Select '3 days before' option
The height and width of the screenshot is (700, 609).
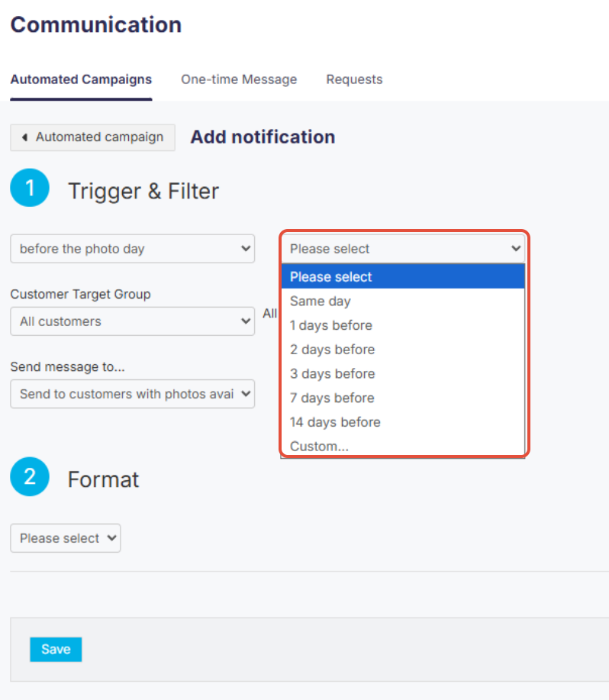pos(333,374)
